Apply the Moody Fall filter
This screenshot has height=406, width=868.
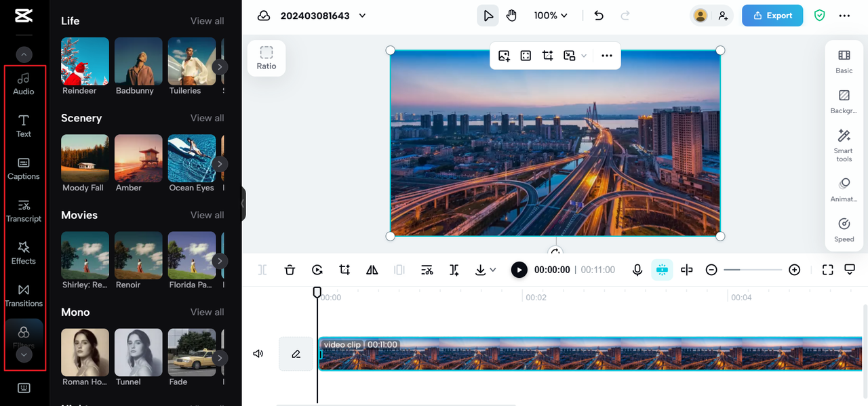85,163
